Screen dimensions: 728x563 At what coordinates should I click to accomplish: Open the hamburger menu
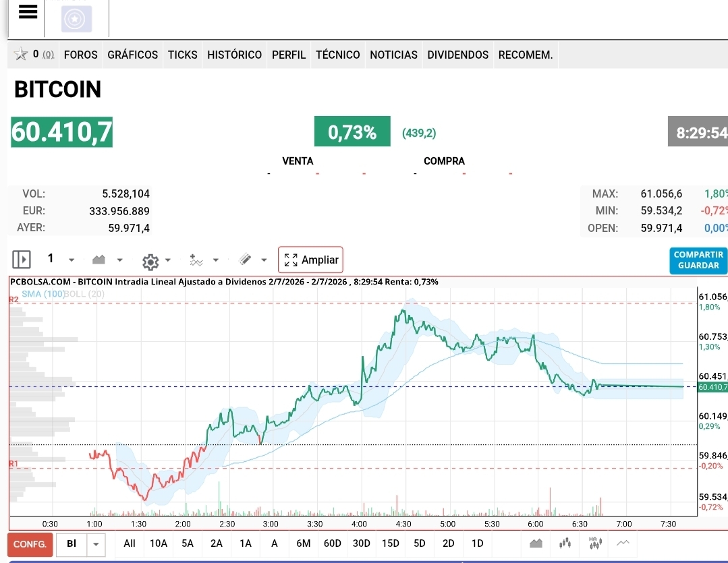pos(28,11)
